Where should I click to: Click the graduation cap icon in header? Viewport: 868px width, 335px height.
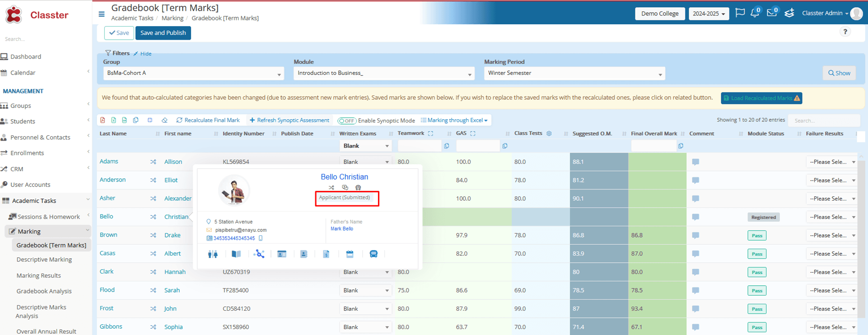point(789,13)
